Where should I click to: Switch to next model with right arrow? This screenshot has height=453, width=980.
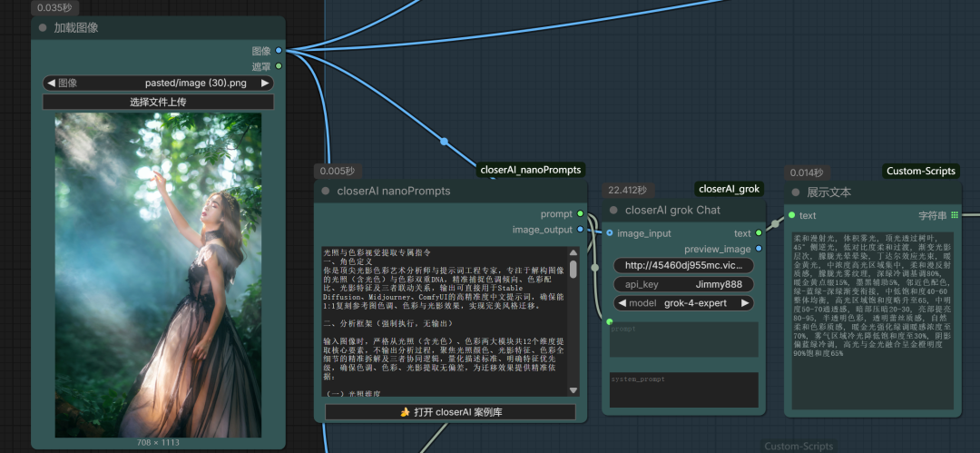pyautogui.click(x=744, y=303)
